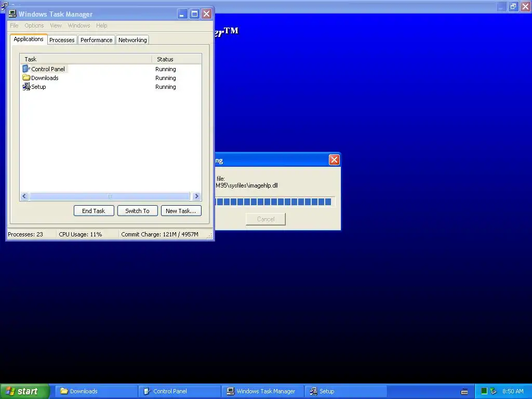The height and width of the screenshot is (399, 532).
Task: Open the Start menu
Action: coord(25,391)
